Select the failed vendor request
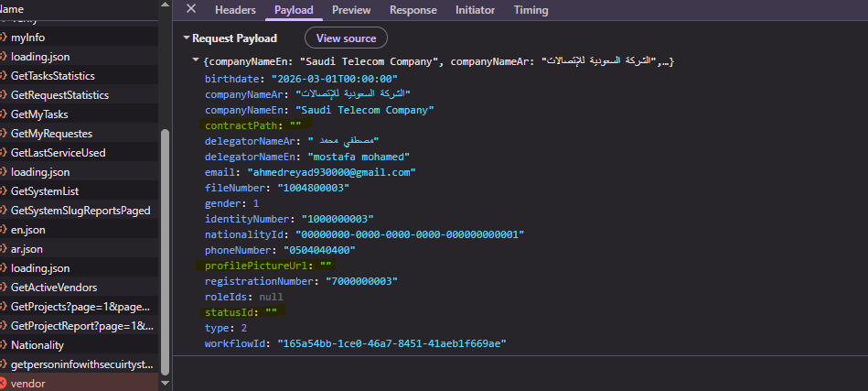The height and width of the screenshot is (391, 868). (27, 384)
